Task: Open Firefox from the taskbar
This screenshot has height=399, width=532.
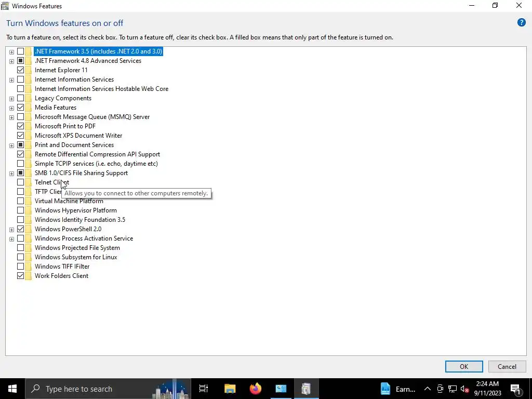Action: [256, 389]
